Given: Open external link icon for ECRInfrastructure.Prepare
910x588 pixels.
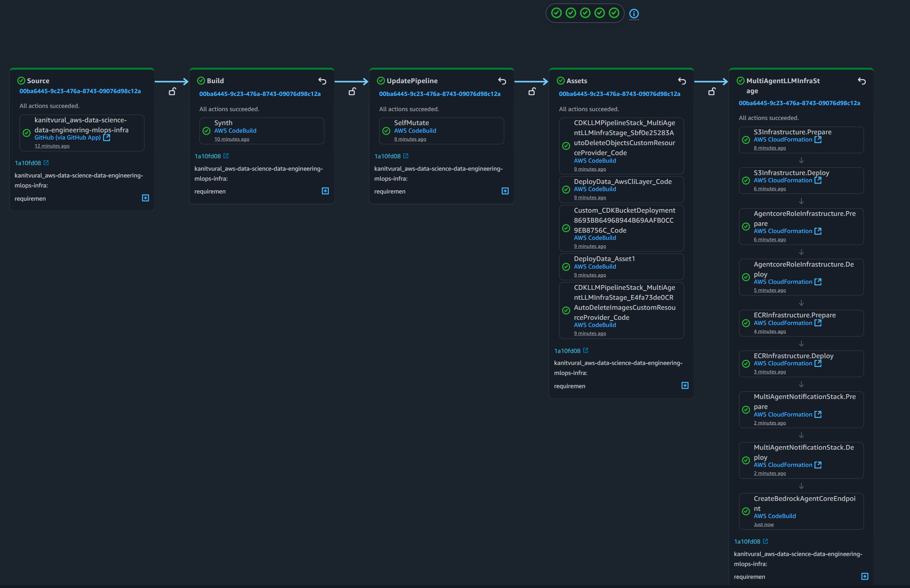Looking at the screenshot, I should coord(818,323).
